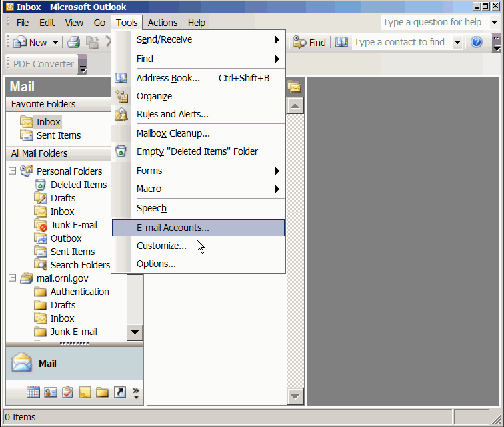
Task: Click the PDF Converter toolbar label
Action: [x=43, y=64]
